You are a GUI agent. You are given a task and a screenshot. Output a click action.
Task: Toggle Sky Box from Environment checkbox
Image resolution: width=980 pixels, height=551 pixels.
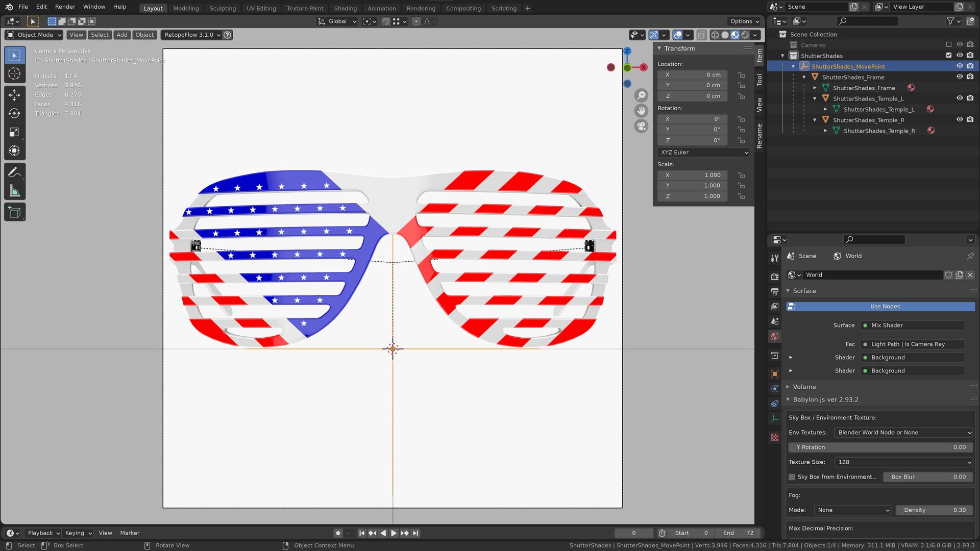click(792, 477)
